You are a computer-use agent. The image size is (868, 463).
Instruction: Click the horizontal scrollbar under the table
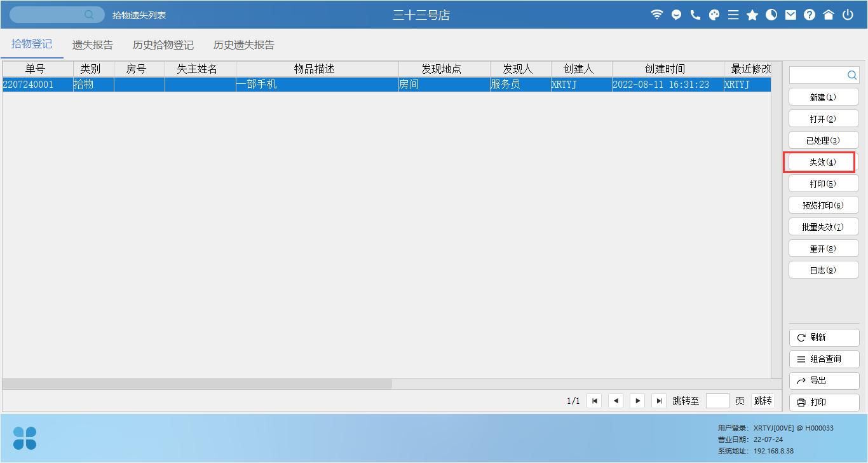tap(197, 384)
